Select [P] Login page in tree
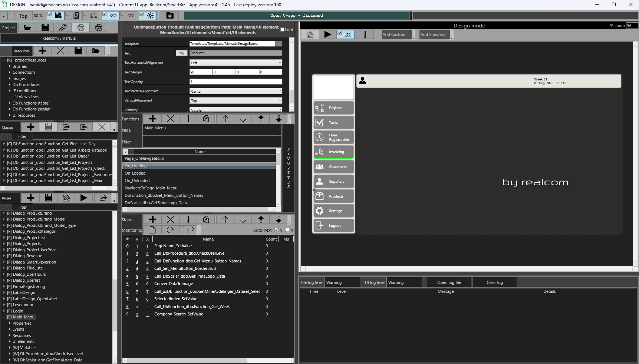639x364 pixels. (15, 311)
